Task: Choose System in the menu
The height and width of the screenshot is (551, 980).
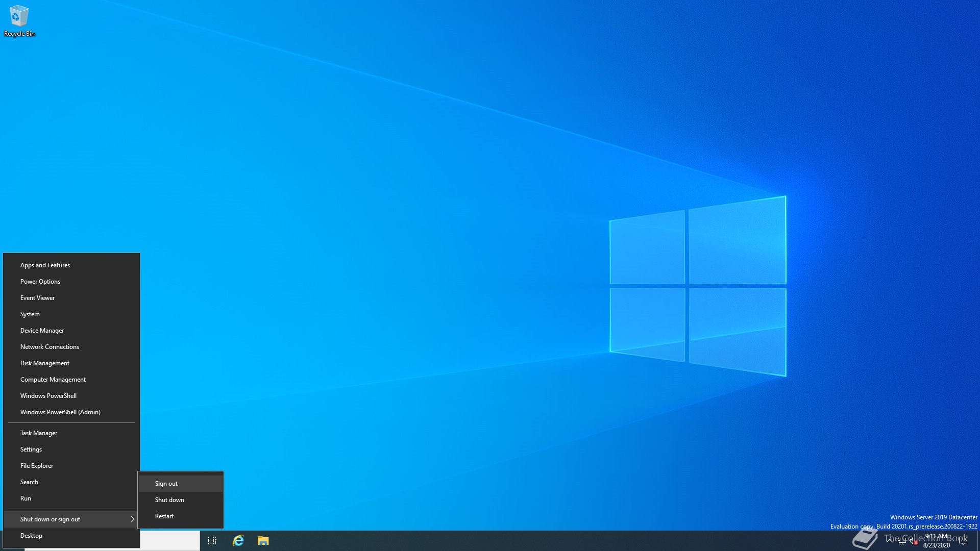Action: [71, 314]
